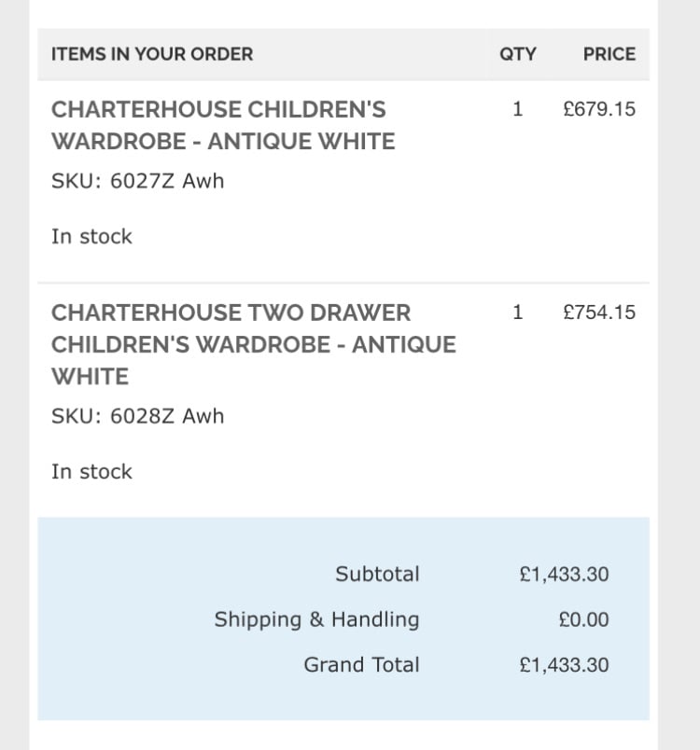
Task: Click the Grand Total label
Action: pyautogui.click(x=361, y=665)
